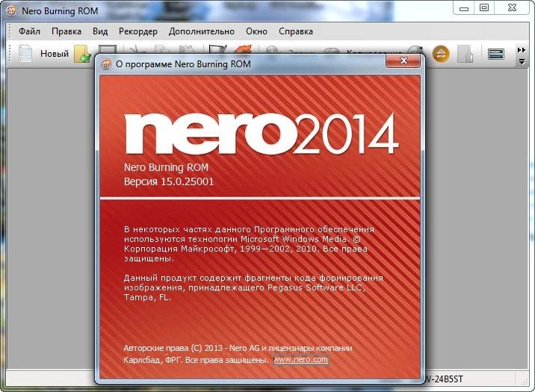Click the recorder drive selection icon

pyautogui.click(x=495, y=54)
